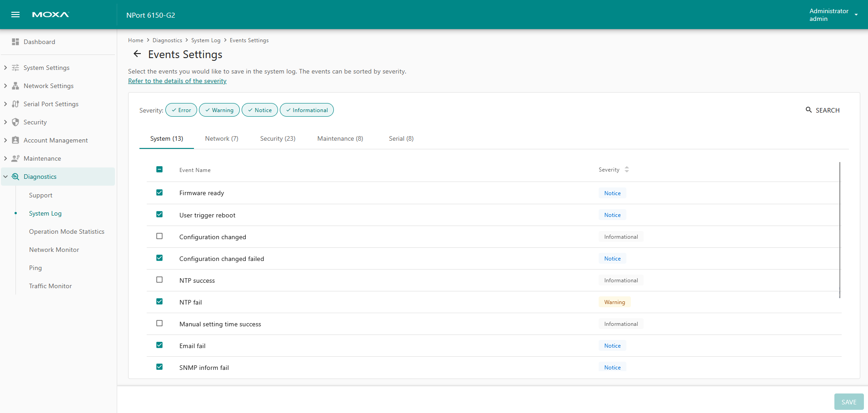
Task: Switch to the Security (23) tab
Action: (278, 138)
